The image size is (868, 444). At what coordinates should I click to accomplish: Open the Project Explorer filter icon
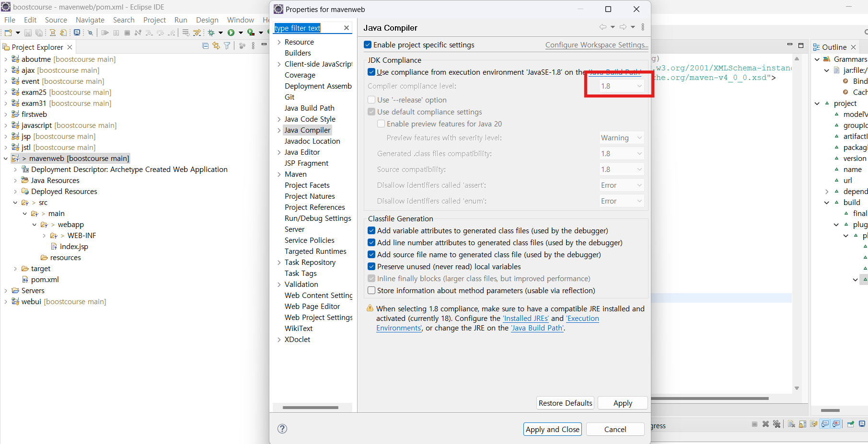227,46
